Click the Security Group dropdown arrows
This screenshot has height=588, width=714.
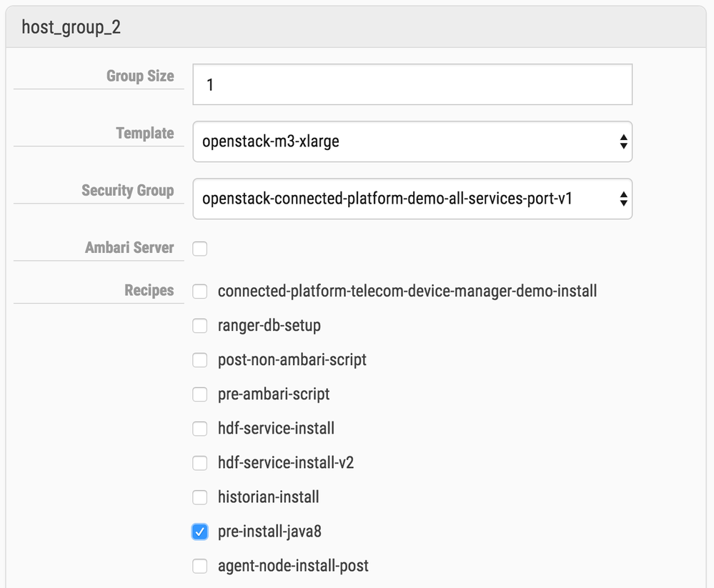(623, 199)
